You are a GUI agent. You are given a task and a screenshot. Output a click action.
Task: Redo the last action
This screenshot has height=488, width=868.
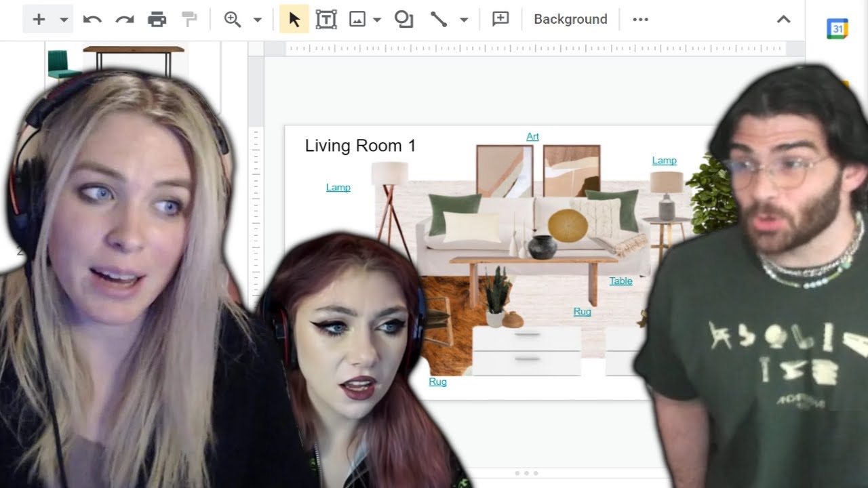click(x=125, y=20)
